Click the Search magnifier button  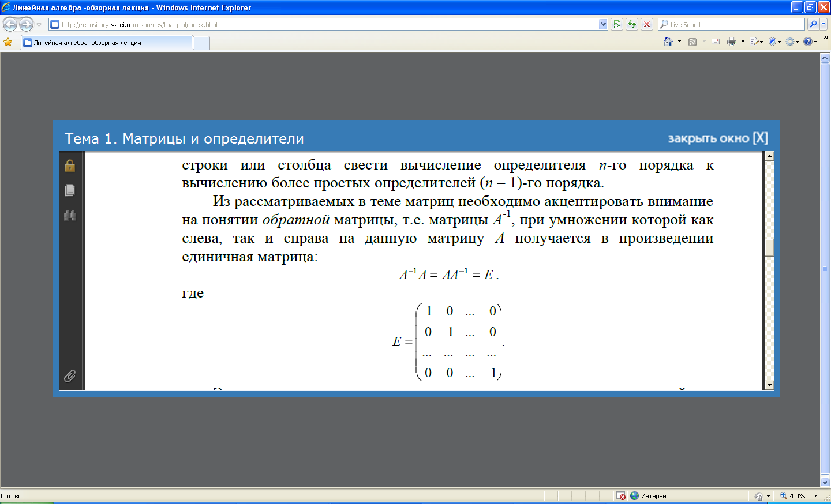[813, 24]
